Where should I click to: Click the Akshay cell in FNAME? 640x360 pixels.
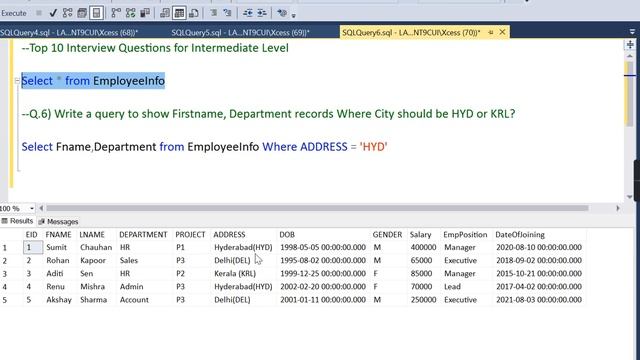[59, 300]
